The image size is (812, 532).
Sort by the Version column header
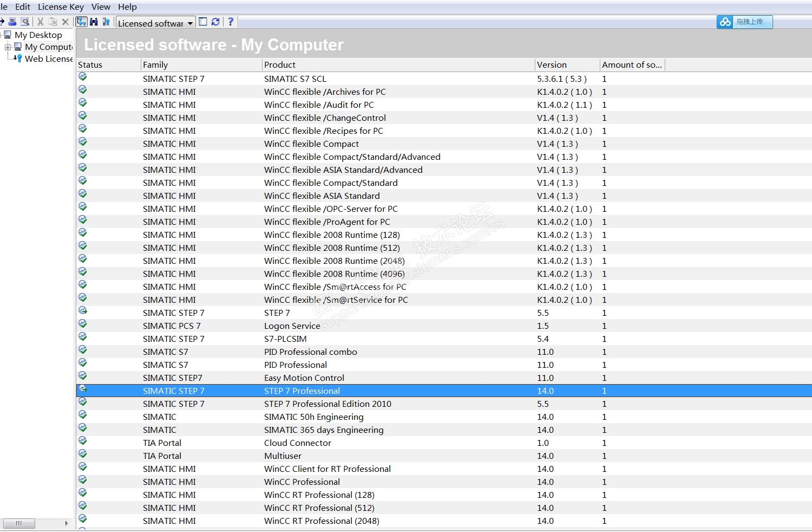[x=567, y=64]
